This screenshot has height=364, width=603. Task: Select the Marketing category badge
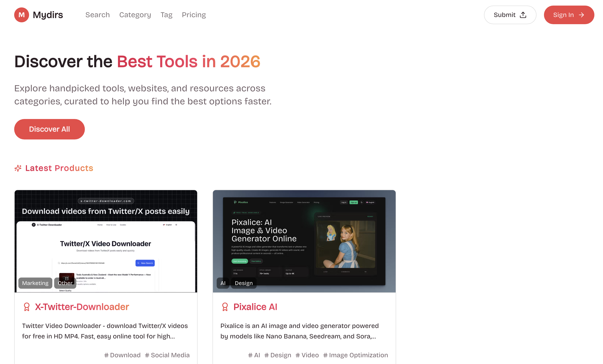[x=35, y=283]
